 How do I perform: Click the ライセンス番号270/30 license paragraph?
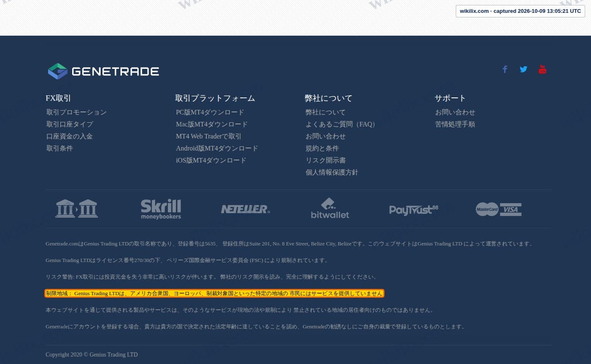[x=187, y=260]
